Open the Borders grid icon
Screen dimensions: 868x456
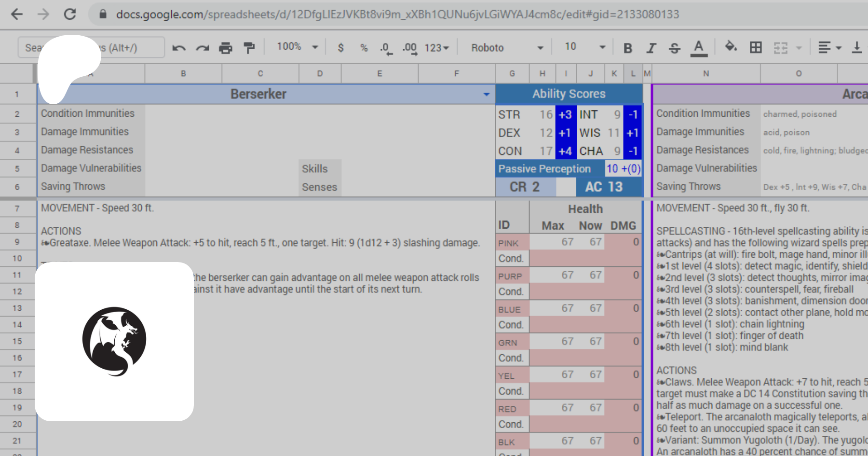(x=756, y=47)
